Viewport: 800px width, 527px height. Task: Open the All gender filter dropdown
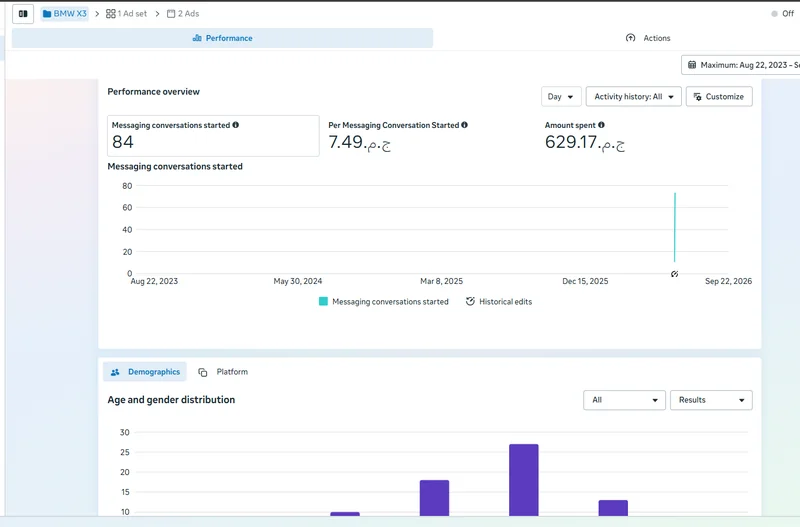[624, 400]
